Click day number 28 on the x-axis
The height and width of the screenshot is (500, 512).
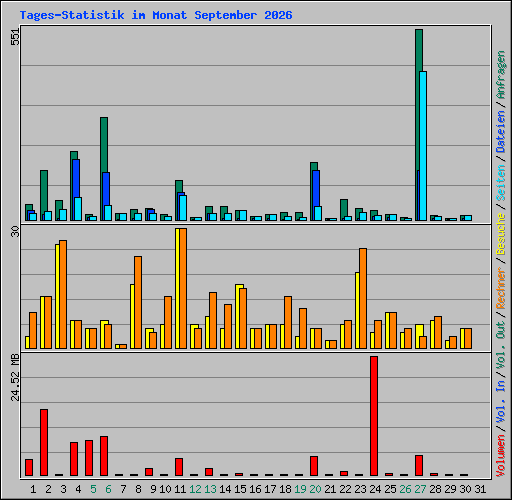click(435, 489)
